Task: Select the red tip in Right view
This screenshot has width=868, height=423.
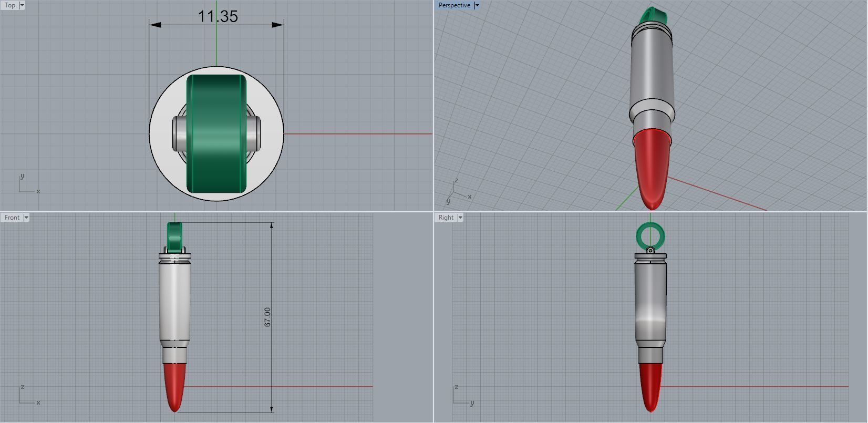Action: tap(650, 388)
